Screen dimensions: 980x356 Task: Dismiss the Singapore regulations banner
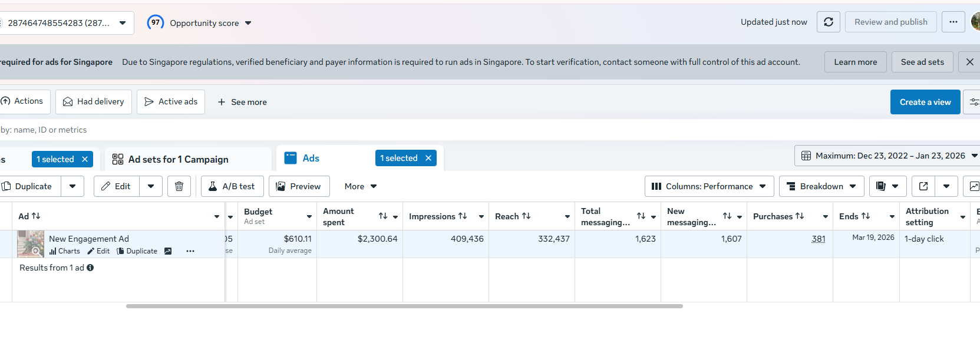(x=969, y=62)
